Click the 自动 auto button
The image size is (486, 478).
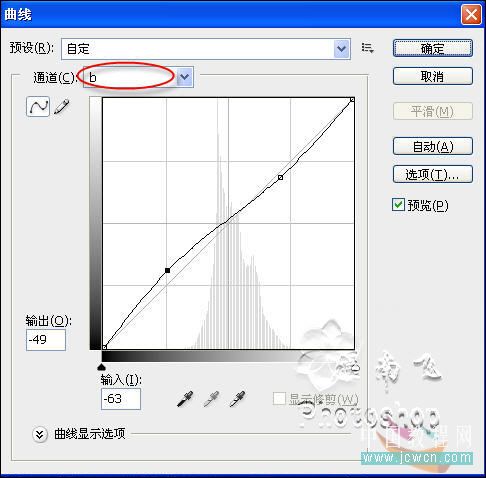pos(433,146)
